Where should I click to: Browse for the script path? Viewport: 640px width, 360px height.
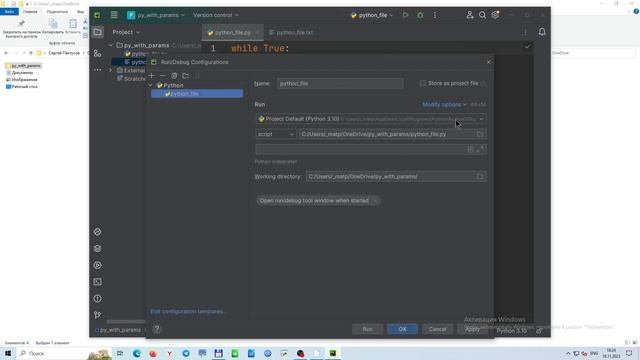click(480, 134)
